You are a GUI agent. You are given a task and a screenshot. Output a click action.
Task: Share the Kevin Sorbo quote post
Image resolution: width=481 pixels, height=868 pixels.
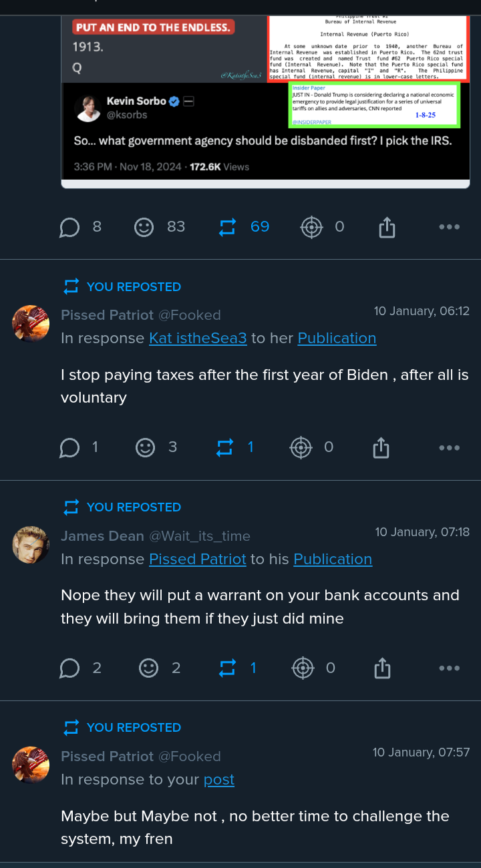click(x=387, y=228)
